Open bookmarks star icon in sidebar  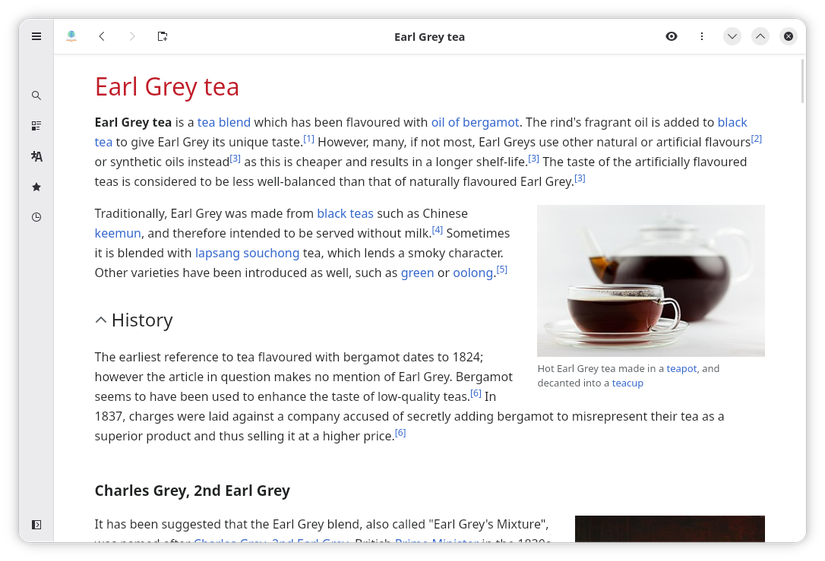(x=36, y=187)
